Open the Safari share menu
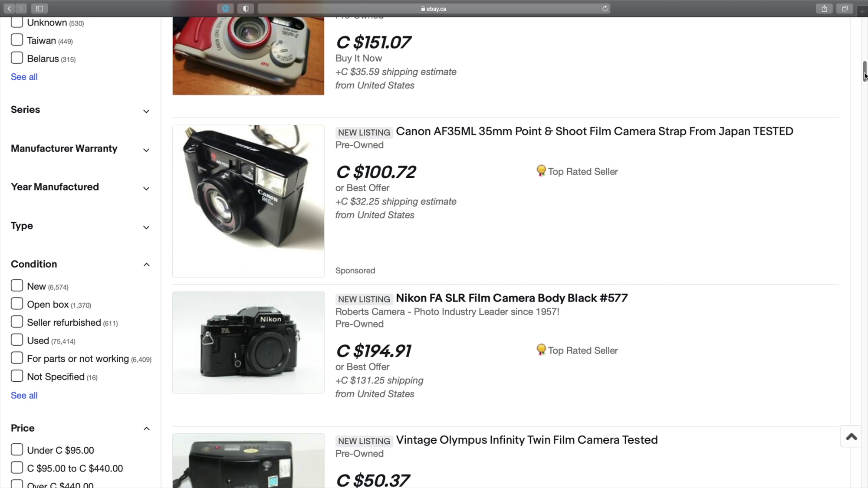This screenshot has height=488, width=868. 824,8
